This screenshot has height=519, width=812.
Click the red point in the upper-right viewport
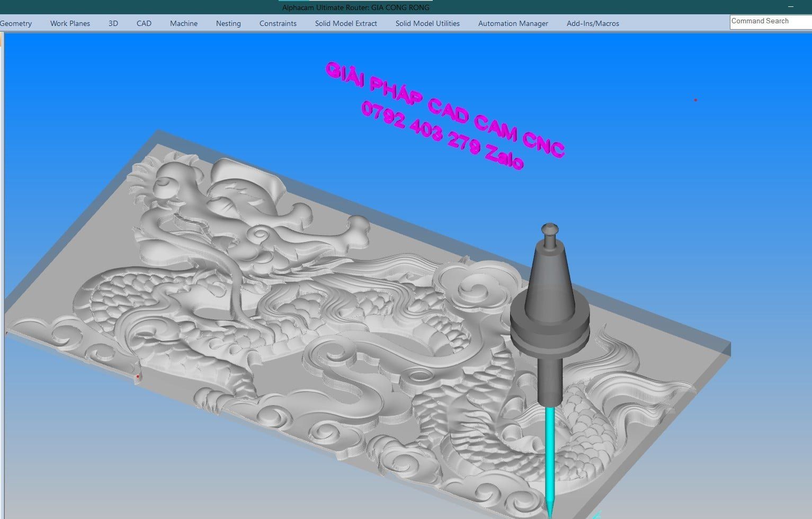click(x=695, y=100)
